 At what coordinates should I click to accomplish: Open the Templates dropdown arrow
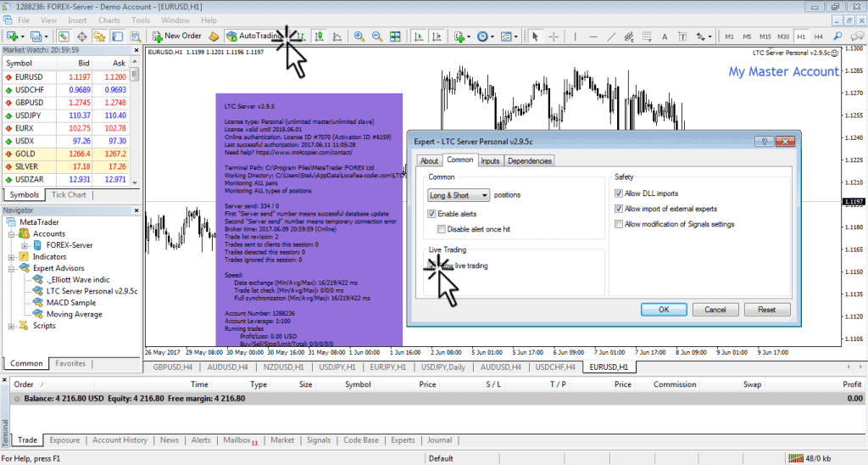click(x=516, y=36)
